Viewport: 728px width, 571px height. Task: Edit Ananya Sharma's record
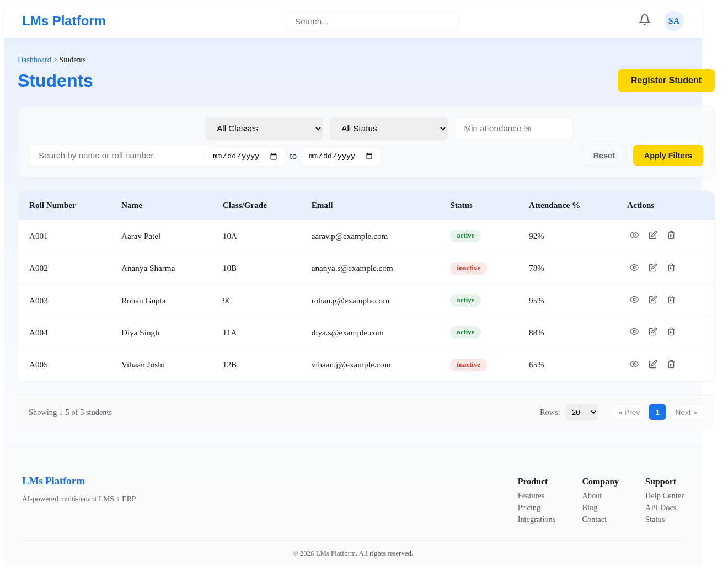tap(653, 268)
